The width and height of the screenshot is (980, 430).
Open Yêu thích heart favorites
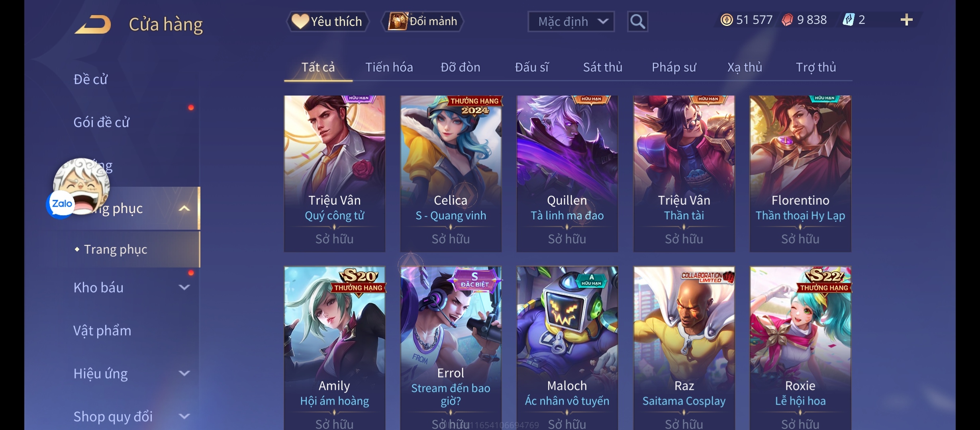(327, 21)
